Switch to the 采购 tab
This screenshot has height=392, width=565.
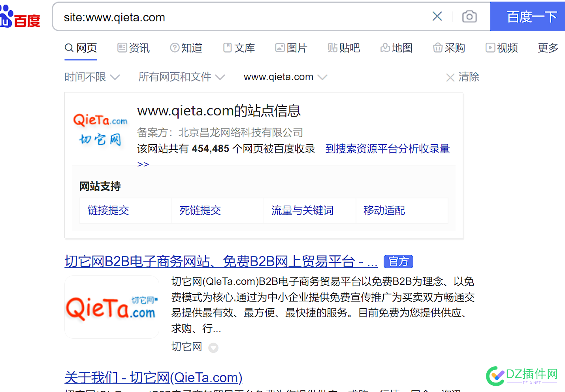pos(449,48)
